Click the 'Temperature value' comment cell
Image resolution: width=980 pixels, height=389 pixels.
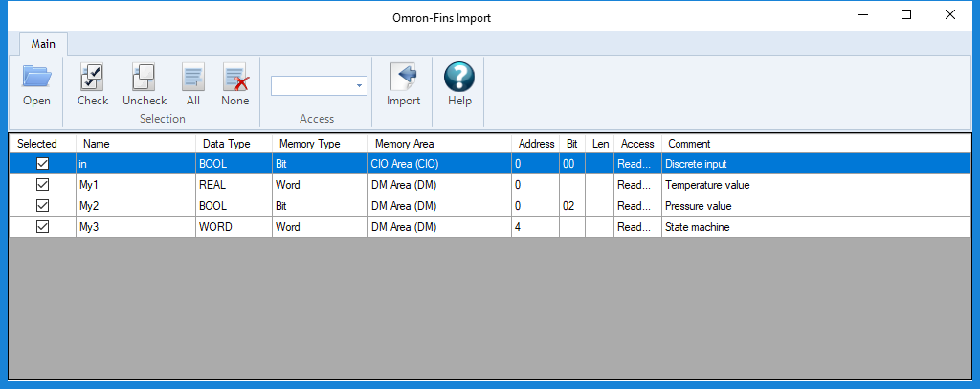click(x=816, y=185)
